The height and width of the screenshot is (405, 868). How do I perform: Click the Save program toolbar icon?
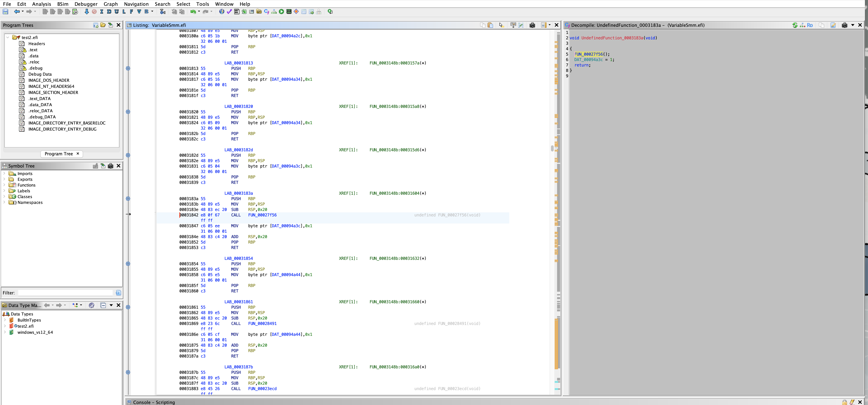point(5,12)
